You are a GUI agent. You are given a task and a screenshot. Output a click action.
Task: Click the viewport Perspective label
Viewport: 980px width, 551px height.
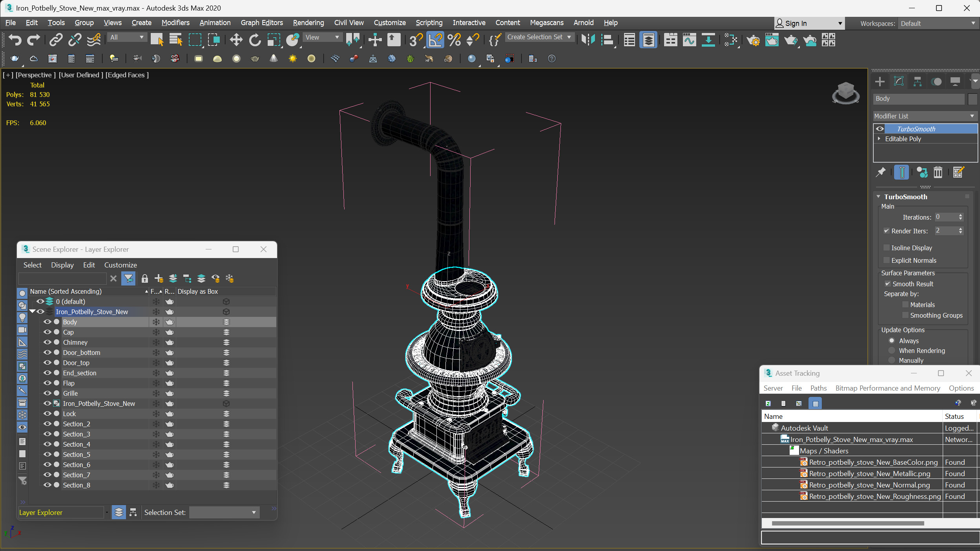click(x=35, y=75)
